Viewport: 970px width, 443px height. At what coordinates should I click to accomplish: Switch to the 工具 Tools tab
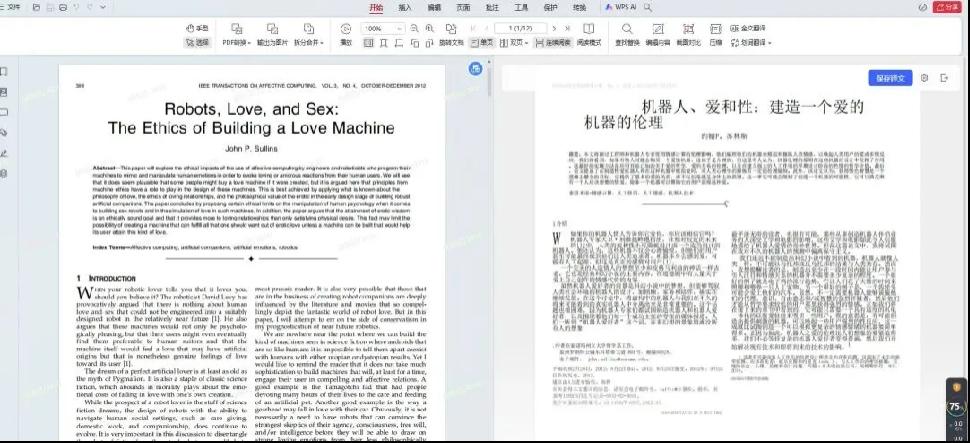click(521, 7)
